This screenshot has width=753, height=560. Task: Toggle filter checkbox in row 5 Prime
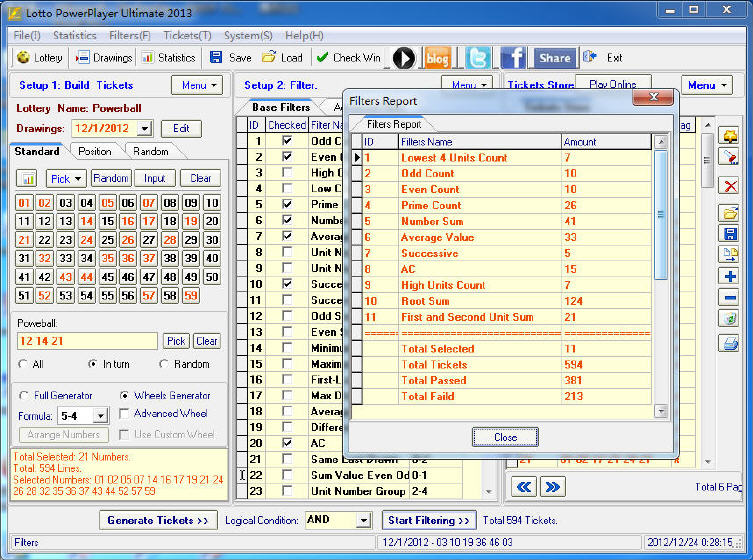(x=287, y=204)
